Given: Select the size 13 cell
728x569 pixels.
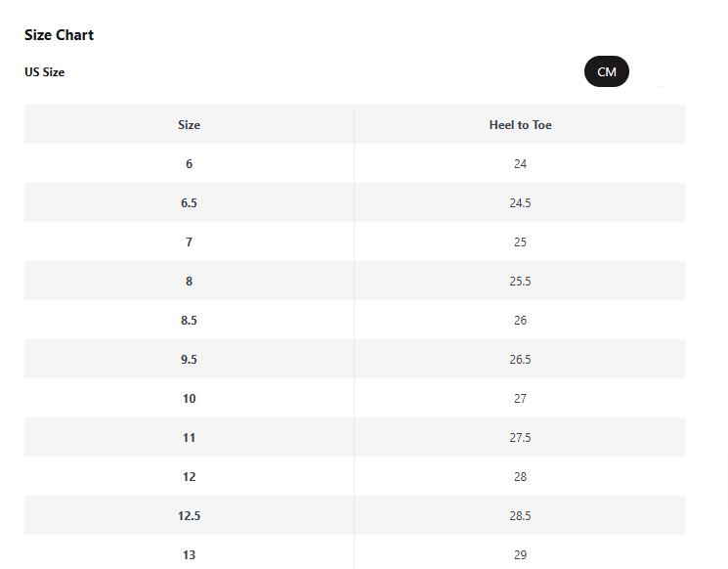Looking at the screenshot, I should pos(190,555).
